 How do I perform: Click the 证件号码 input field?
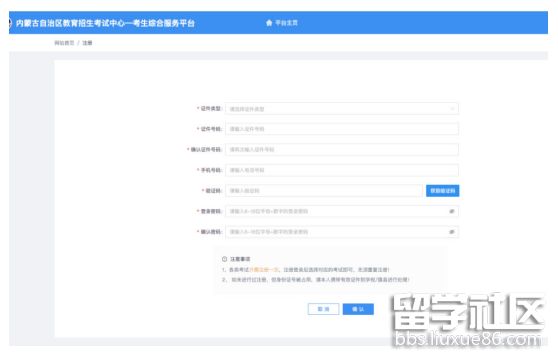(342, 129)
